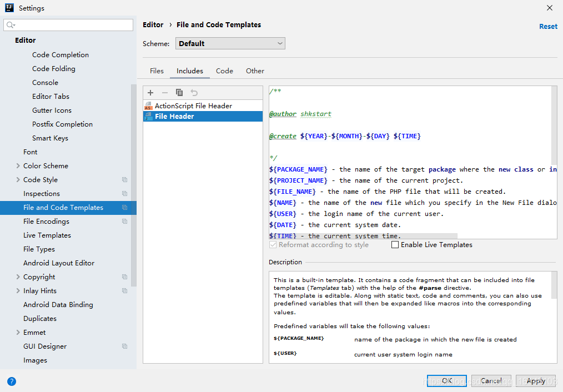This screenshot has height=392, width=563.
Task: Select Gutter Icons settings
Action: [x=52, y=110]
